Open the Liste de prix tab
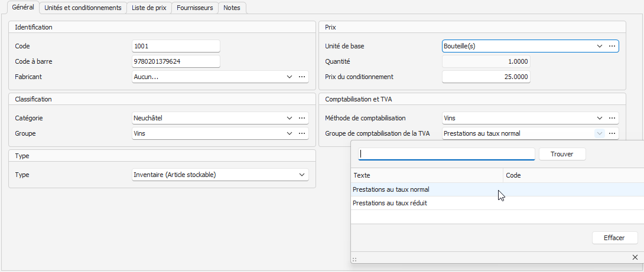Screen dimensions: 644x272 click(x=149, y=8)
